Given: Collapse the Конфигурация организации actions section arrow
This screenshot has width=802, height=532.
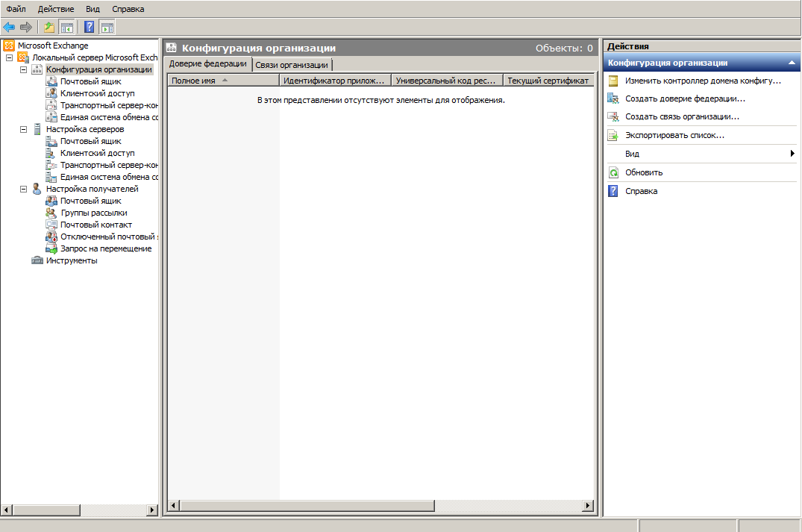Looking at the screenshot, I should pos(792,63).
